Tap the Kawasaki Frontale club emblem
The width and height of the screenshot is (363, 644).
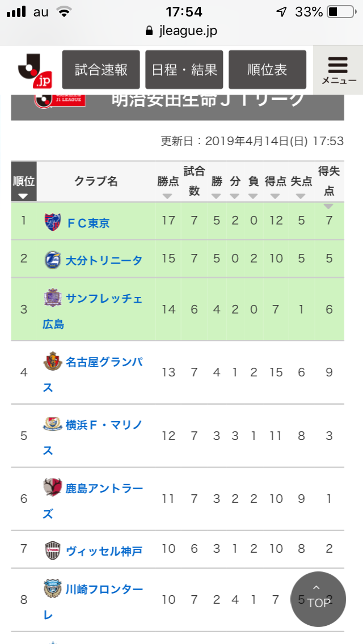tap(52, 588)
